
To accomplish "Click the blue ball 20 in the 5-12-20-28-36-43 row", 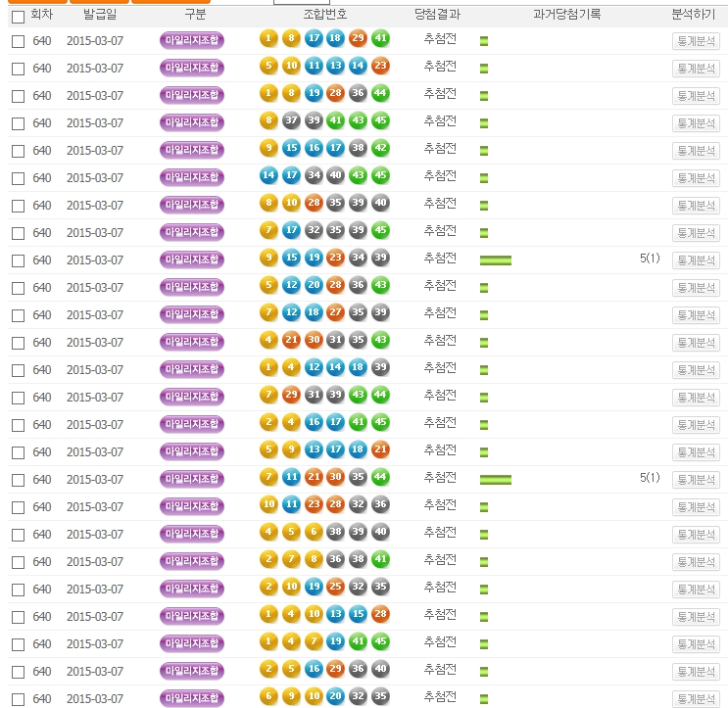I will click(314, 285).
